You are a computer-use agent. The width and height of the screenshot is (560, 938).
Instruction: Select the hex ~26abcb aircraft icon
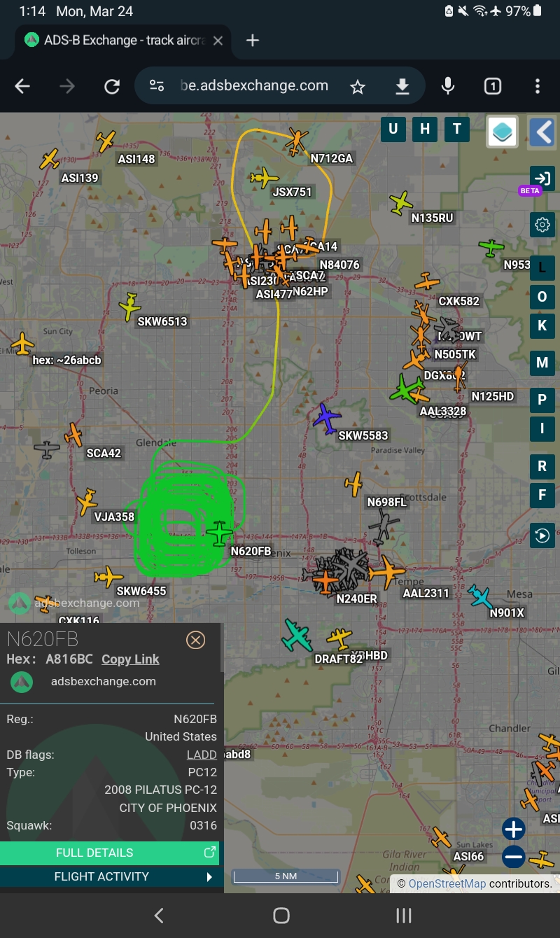(x=22, y=344)
